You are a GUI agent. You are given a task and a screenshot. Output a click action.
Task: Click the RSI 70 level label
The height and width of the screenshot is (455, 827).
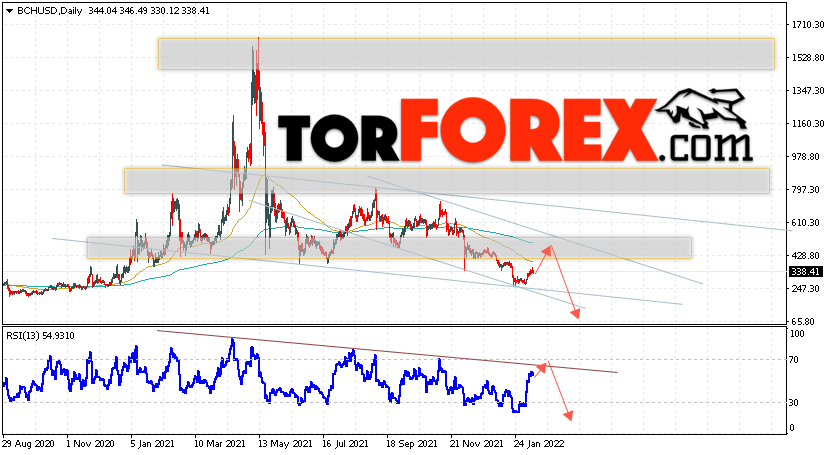tap(794, 360)
